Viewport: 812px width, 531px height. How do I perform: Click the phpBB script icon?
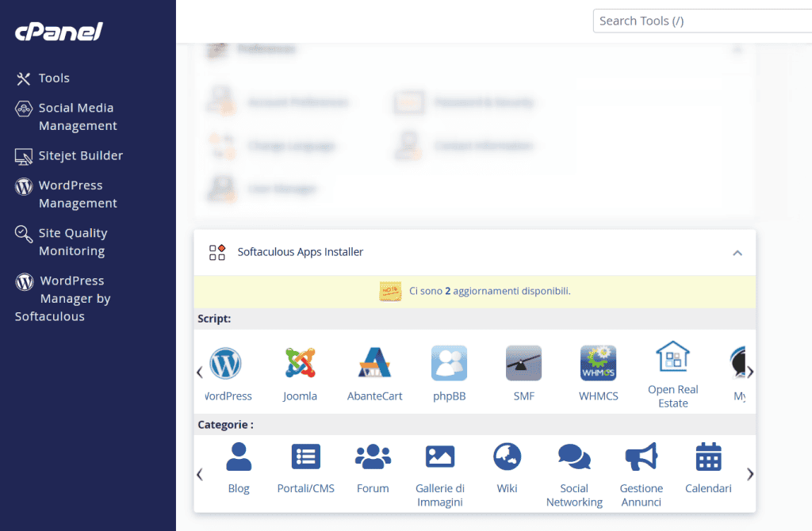coord(449,364)
